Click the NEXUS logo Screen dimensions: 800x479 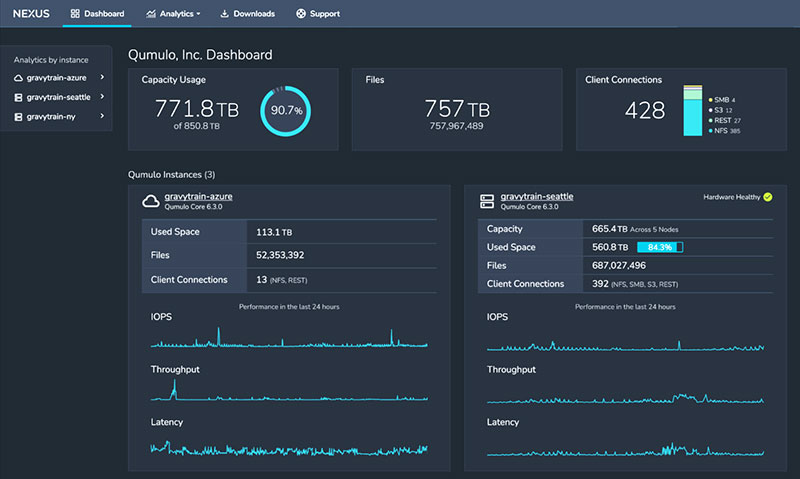coord(31,14)
